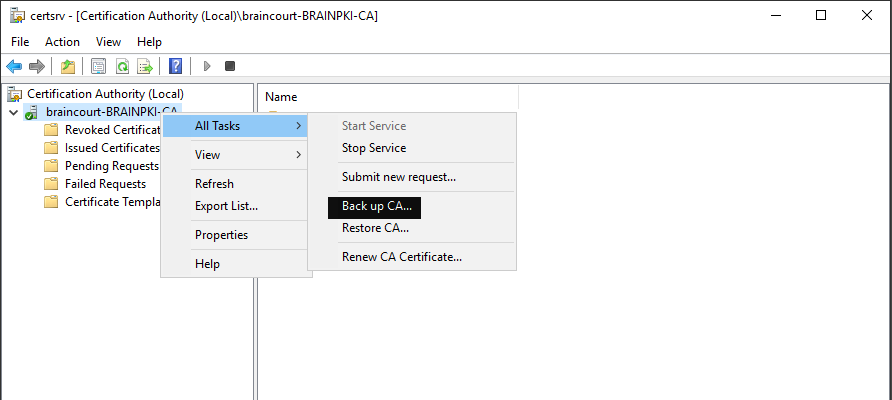This screenshot has height=400, width=892.
Task: Select the braincourt-BRAINPKI-CA tree label
Action: pos(113,112)
